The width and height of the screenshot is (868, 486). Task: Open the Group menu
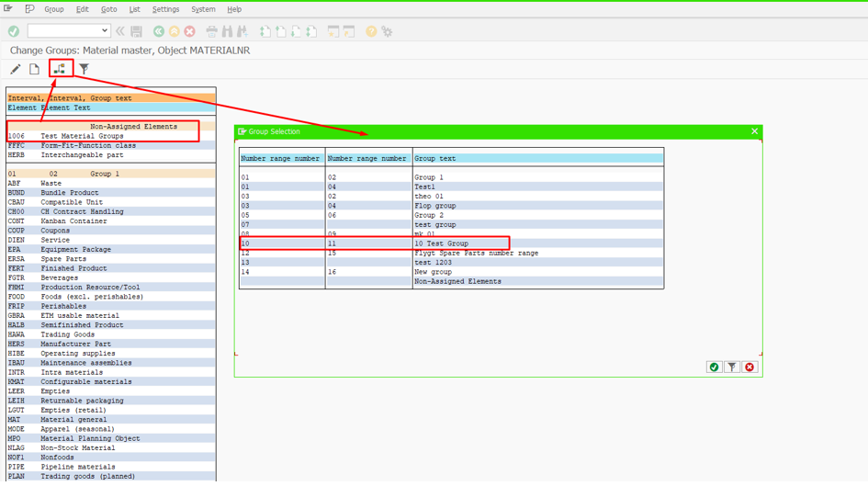54,9
